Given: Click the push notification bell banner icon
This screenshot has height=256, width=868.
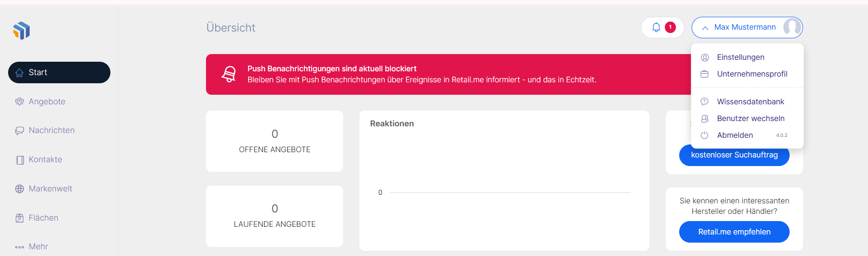Looking at the screenshot, I should pyautogui.click(x=229, y=75).
